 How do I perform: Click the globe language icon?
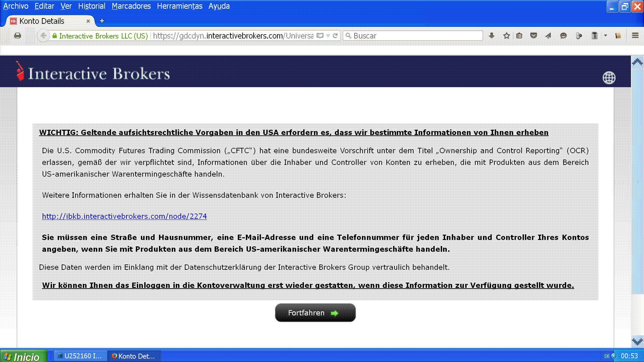click(609, 78)
